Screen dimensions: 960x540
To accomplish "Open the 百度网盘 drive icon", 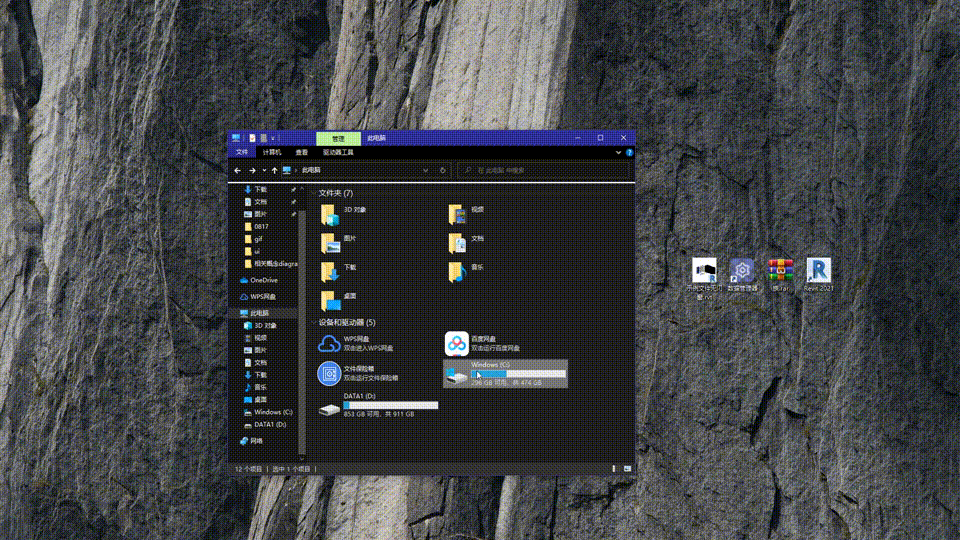I will (x=457, y=344).
